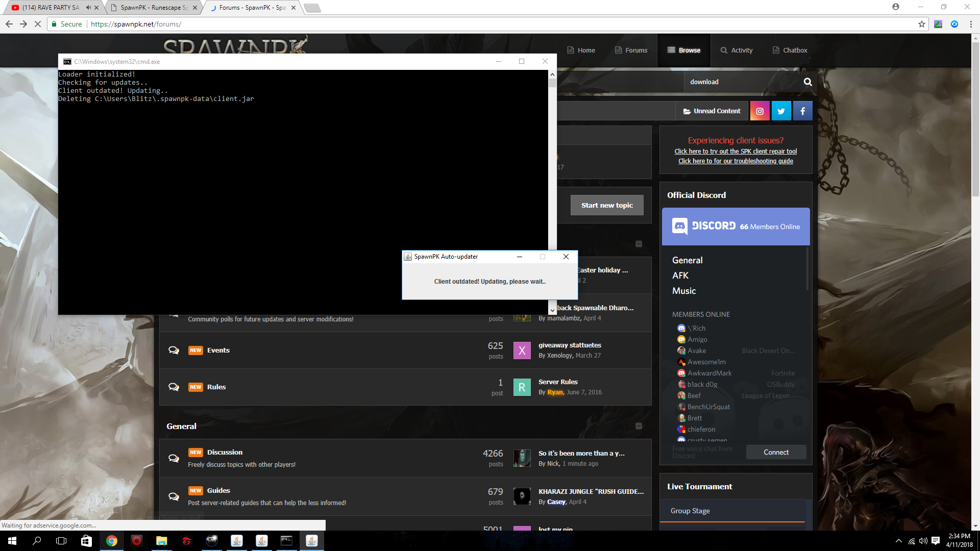Click the blue circular browser extension icon
The height and width of the screenshot is (551, 980).
954,24
